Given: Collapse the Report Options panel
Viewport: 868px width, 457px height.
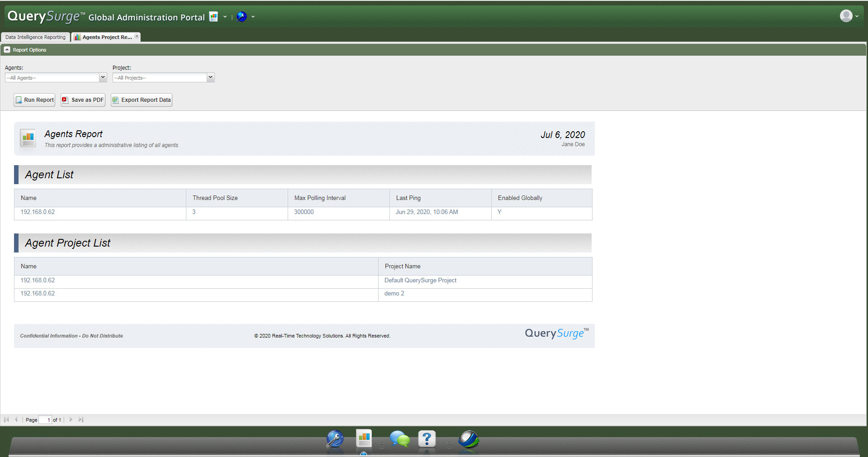Looking at the screenshot, I should 7,50.
